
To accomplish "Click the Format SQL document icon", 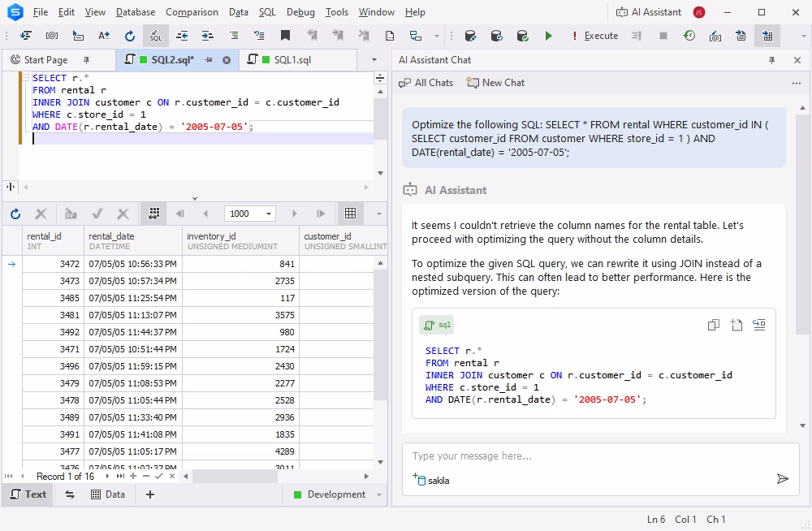I will (x=25, y=36).
